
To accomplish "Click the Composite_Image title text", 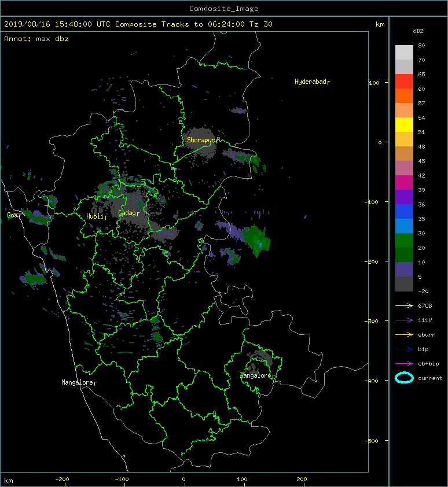I will (224, 9).
